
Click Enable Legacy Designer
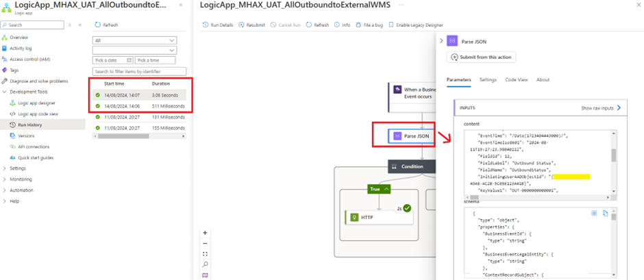pyautogui.click(x=416, y=25)
